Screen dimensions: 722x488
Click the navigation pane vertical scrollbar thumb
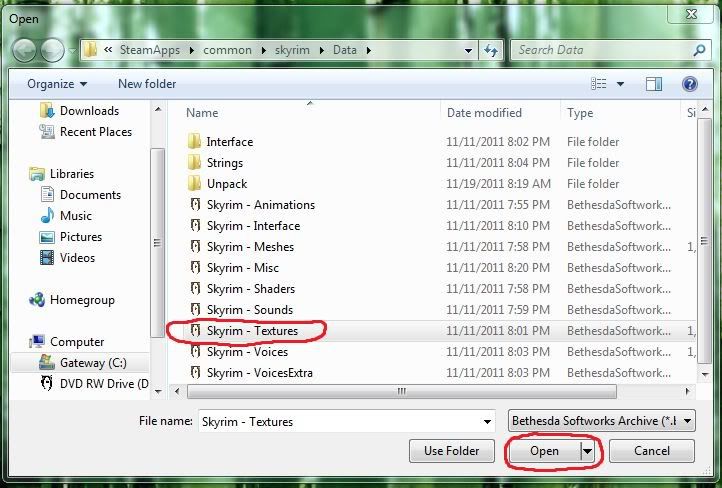pos(157,243)
